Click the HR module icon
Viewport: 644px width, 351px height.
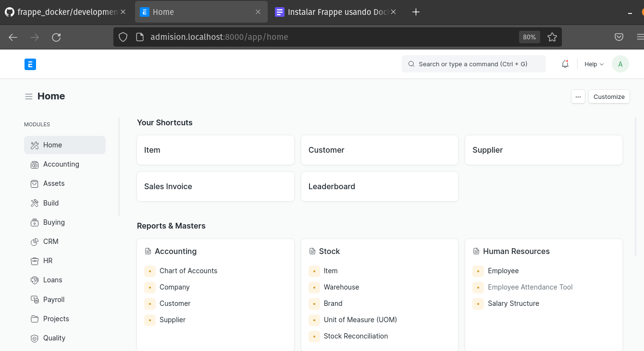click(x=35, y=261)
